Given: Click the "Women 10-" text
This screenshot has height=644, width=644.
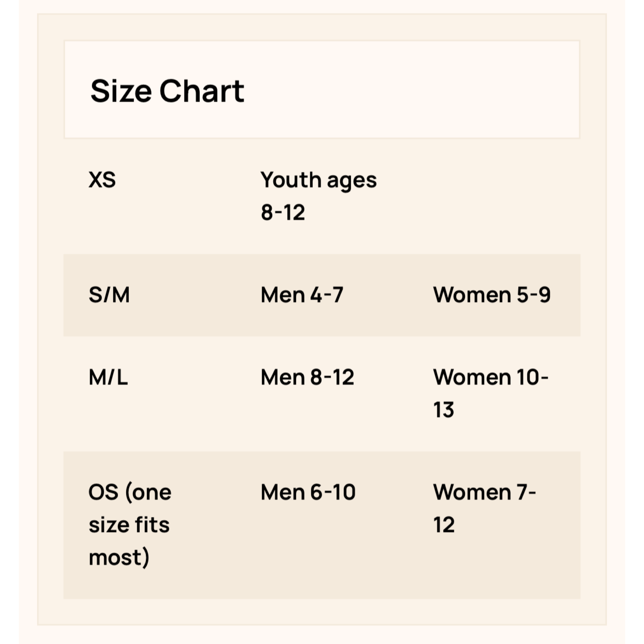Looking at the screenshot, I should point(490,378).
